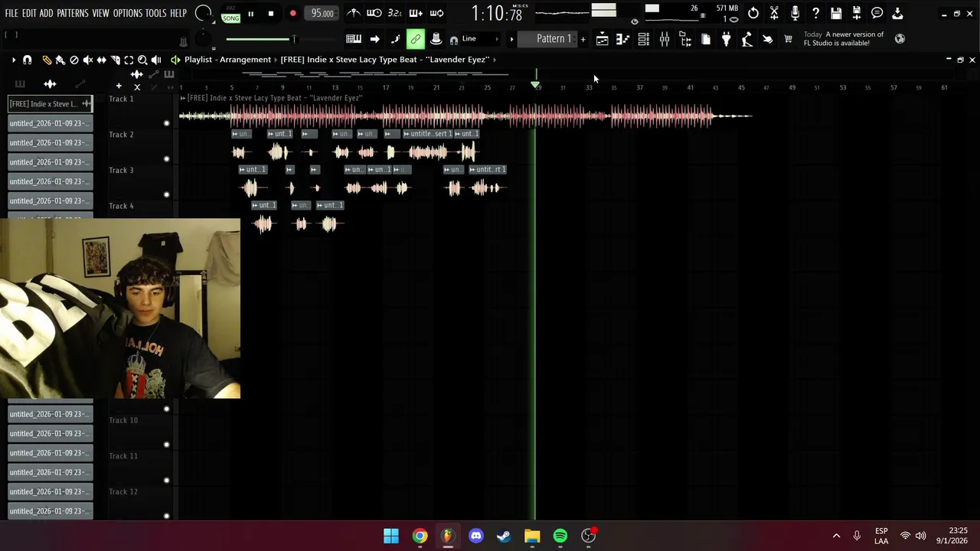This screenshot has width=980, height=551.
Task: Select the Playback speaker tool
Action: coord(156,60)
